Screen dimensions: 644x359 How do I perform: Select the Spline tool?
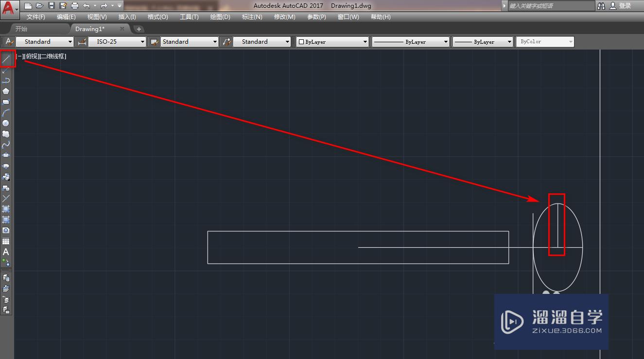(x=6, y=145)
